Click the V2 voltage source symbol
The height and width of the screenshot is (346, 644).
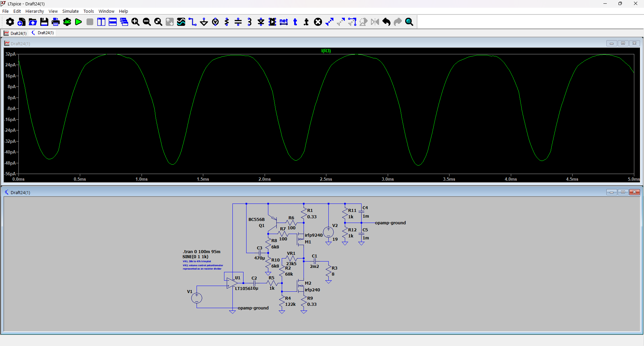click(328, 232)
